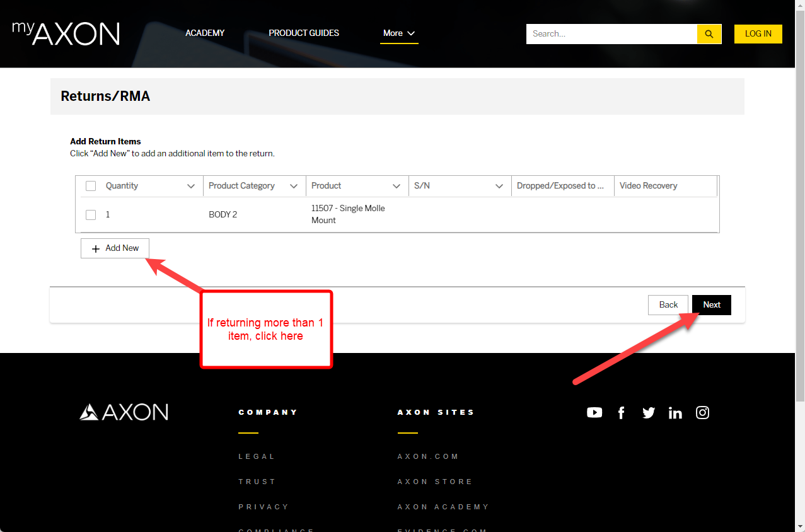Open the Product Category column dropdown
This screenshot has height=532, width=805.
click(x=294, y=185)
